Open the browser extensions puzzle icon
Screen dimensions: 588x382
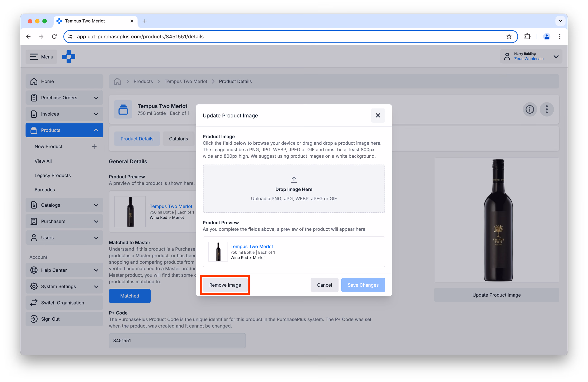[x=527, y=37]
